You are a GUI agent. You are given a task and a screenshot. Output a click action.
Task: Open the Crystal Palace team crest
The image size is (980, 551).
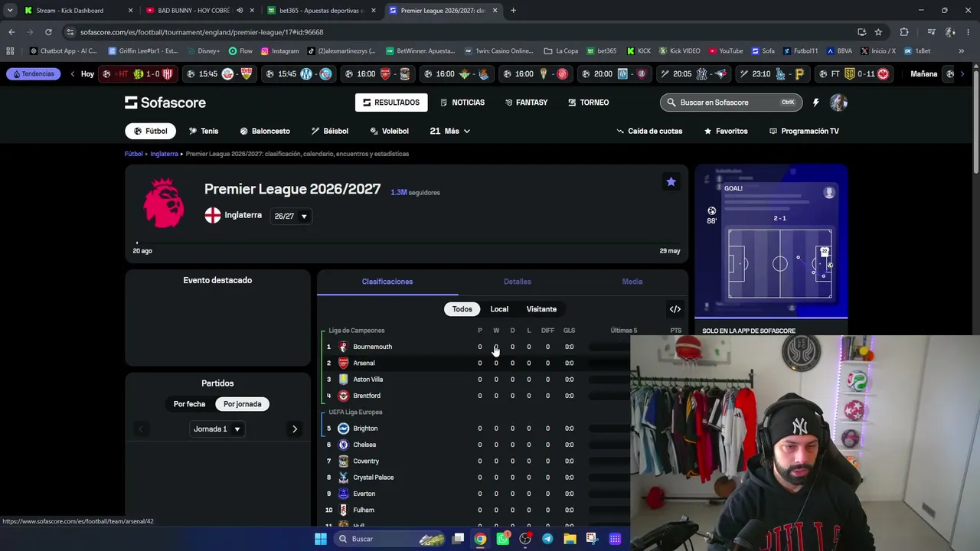pos(343,478)
